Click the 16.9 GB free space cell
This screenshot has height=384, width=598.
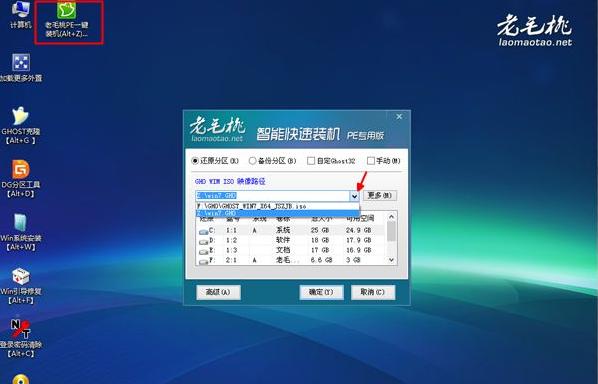click(358, 250)
